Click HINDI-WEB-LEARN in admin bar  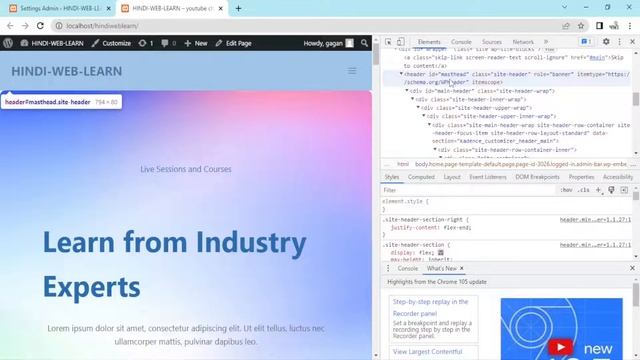(x=52, y=43)
